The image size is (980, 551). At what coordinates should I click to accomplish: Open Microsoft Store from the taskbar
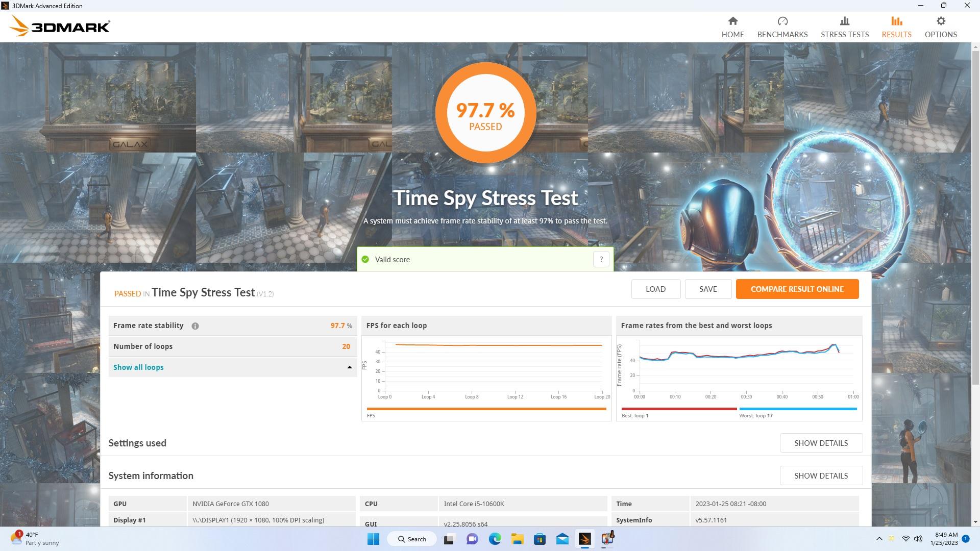coord(540,539)
